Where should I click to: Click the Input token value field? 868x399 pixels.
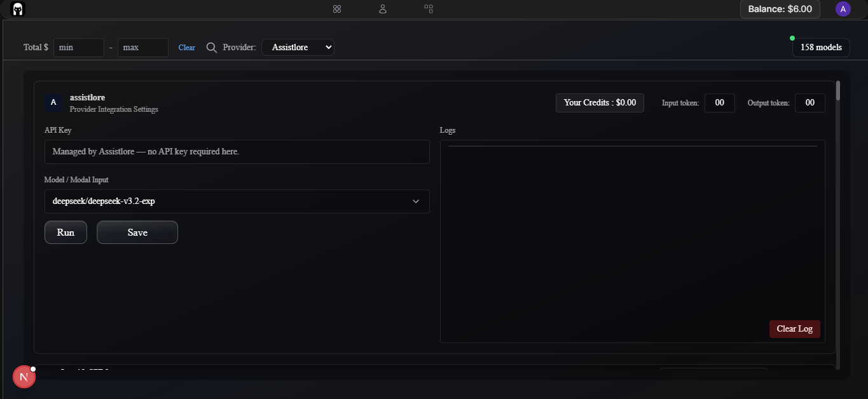[x=719, y=103]
